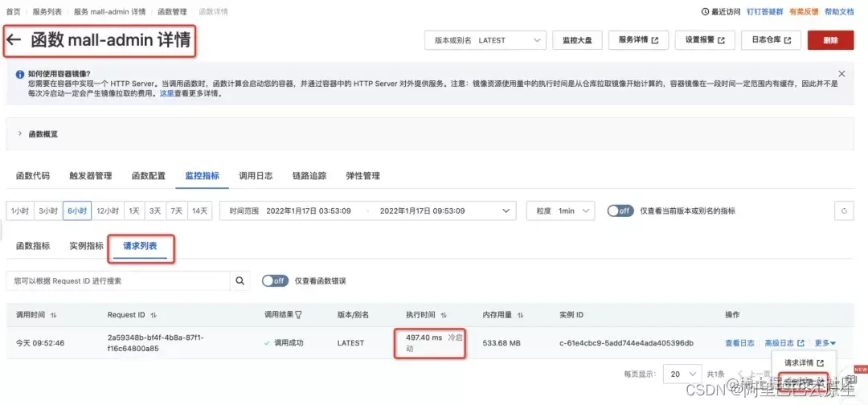Switch to the 函数代码 tab

pos(33,176)
